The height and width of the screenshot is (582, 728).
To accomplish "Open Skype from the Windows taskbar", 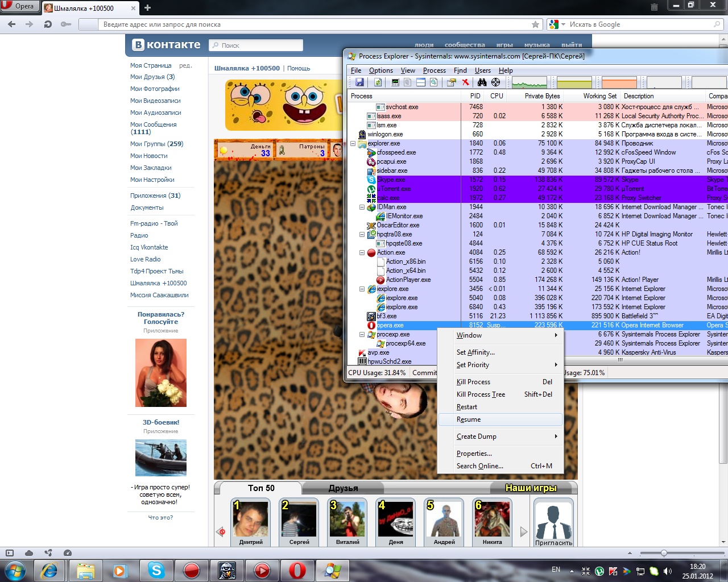I will point(156,570).
